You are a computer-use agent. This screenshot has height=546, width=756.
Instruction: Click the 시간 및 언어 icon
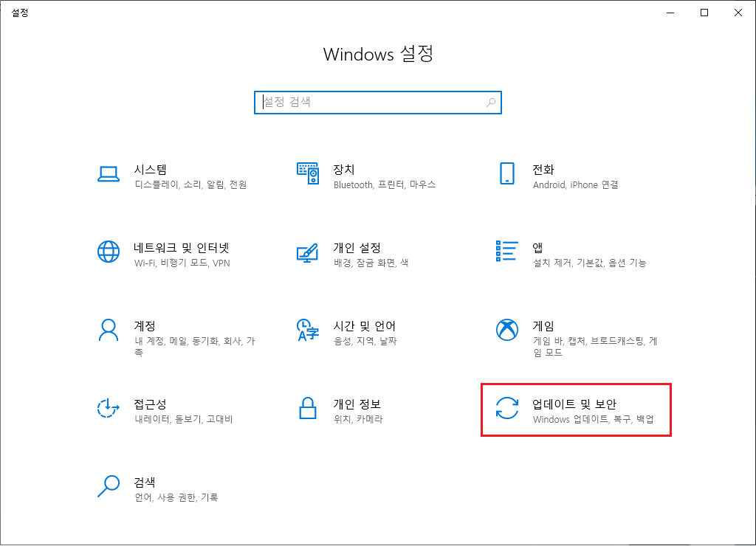pyautogui.click(x=308, y=330)
